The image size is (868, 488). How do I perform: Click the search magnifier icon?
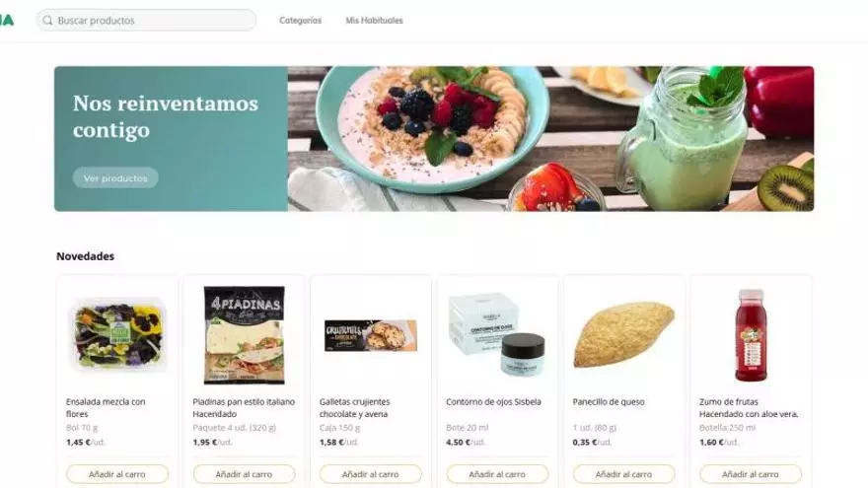point(47,21)
